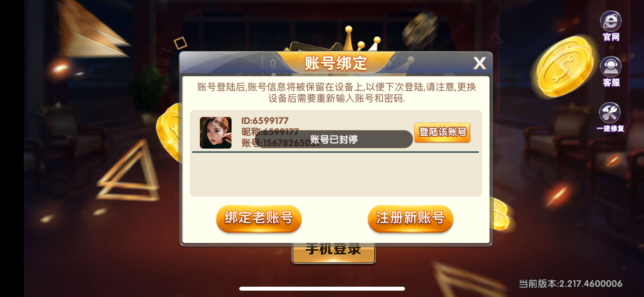The image size is (644, 297).
Task: Click the account login notice paragraph
Action: tap(336, 92)
